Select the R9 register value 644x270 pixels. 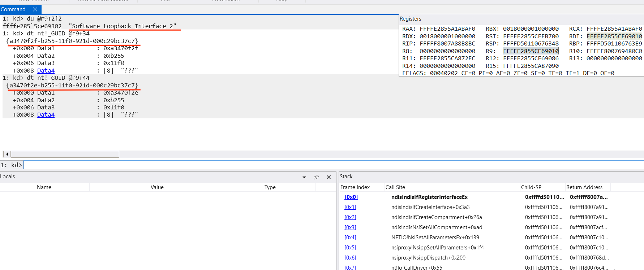point(531,51)
